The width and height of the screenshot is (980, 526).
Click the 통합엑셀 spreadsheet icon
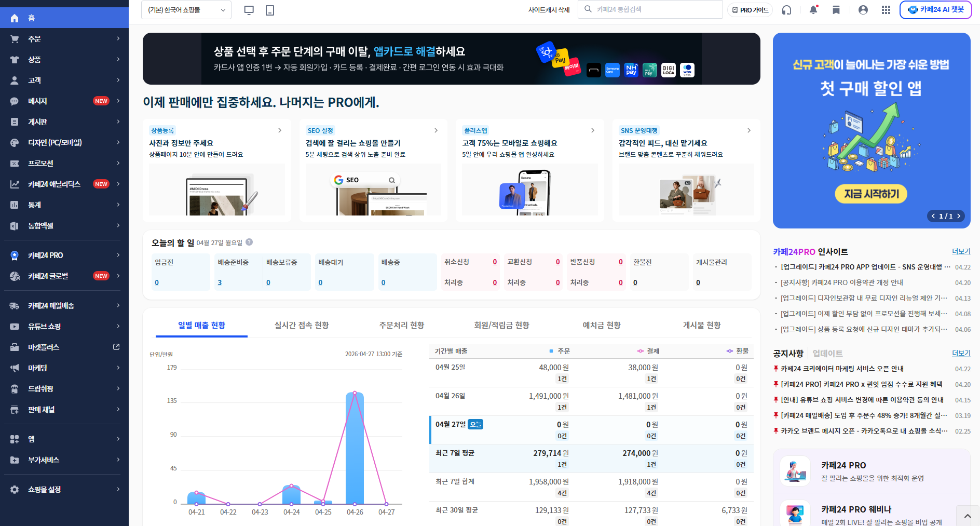15,226
